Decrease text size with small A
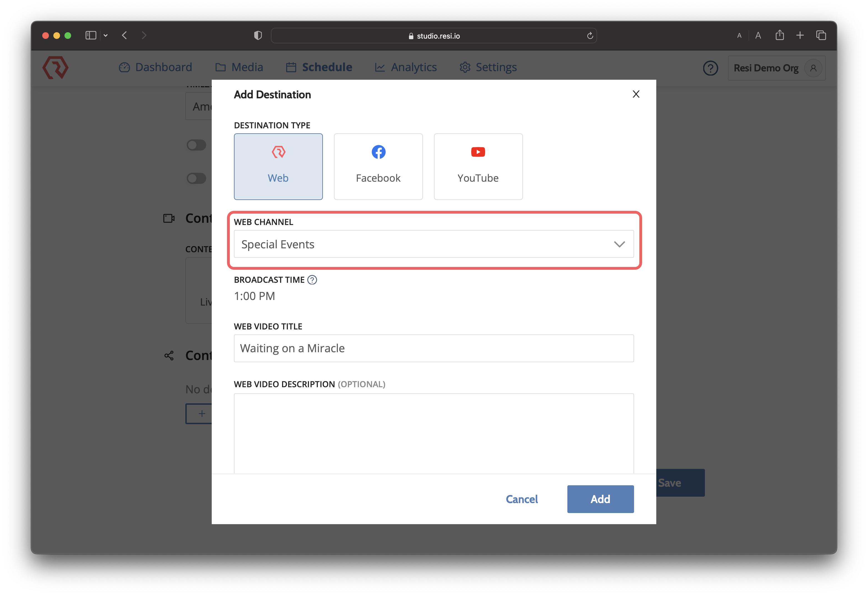This screenshot has height=595, width=868. (739, 36)
